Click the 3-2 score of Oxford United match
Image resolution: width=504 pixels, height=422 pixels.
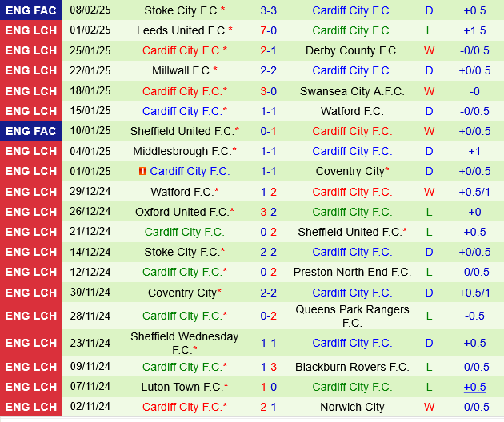tap(269, 212)
